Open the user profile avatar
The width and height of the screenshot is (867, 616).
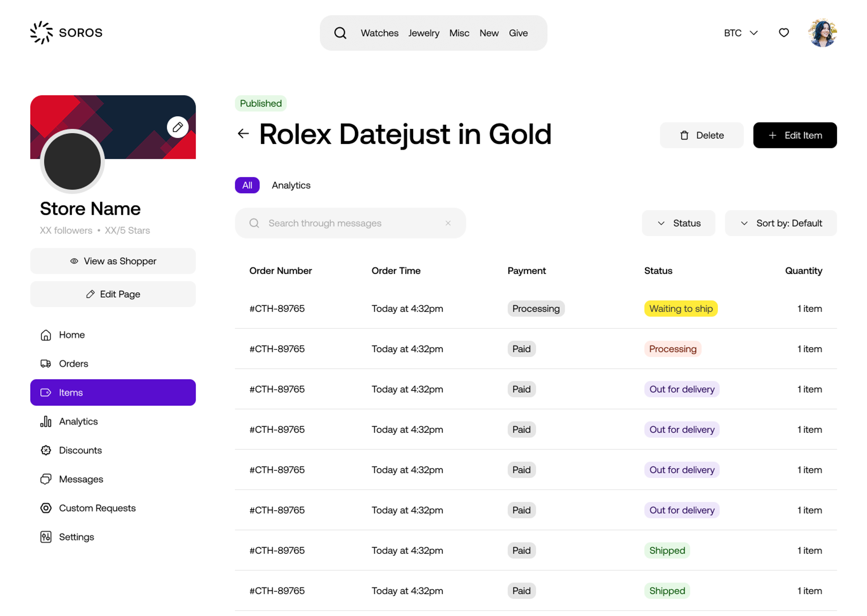click(x=823, y=32)
